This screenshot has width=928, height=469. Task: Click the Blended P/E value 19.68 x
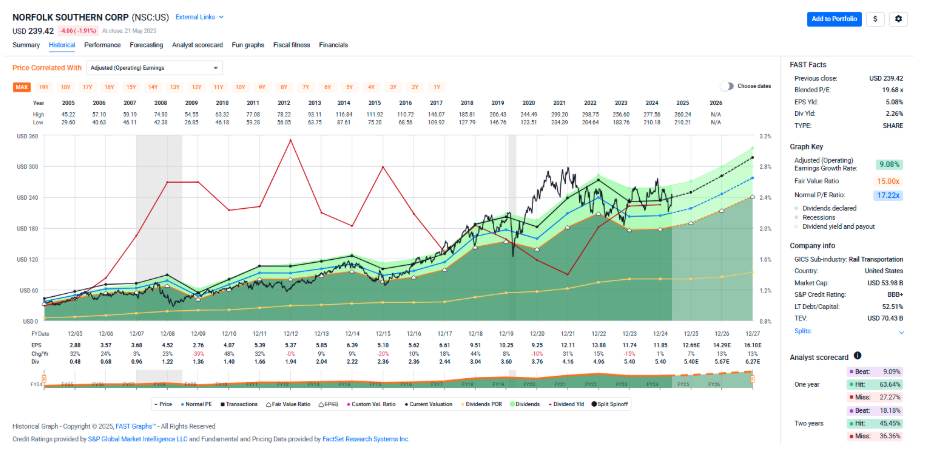pos(892,90)
